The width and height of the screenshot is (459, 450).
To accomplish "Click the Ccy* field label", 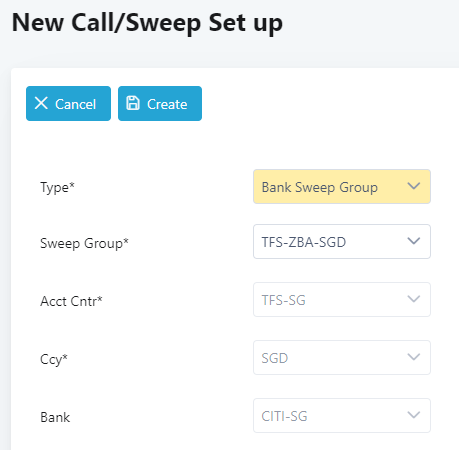I will coord(54,360).
